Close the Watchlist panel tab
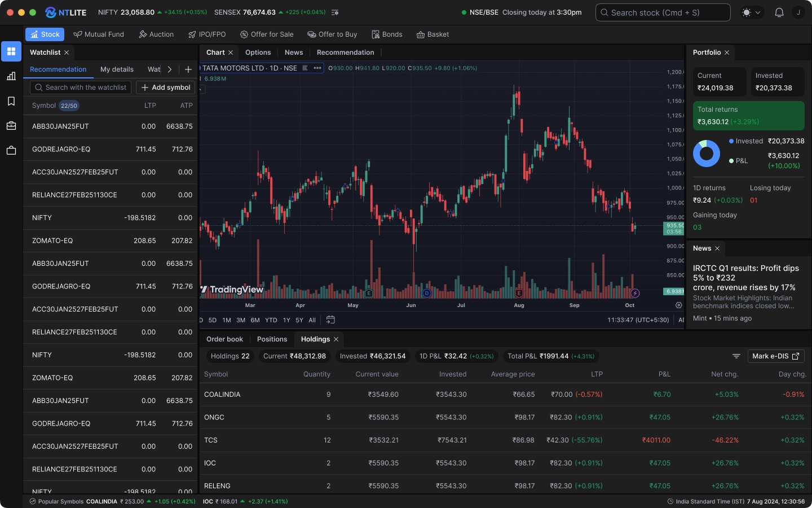This screenshot has height=508, width=812. [x=67, y=52]
